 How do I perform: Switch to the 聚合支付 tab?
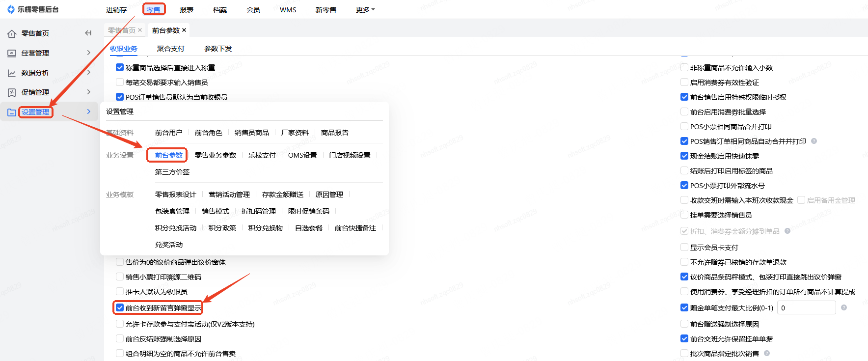(x=171, y=49)
